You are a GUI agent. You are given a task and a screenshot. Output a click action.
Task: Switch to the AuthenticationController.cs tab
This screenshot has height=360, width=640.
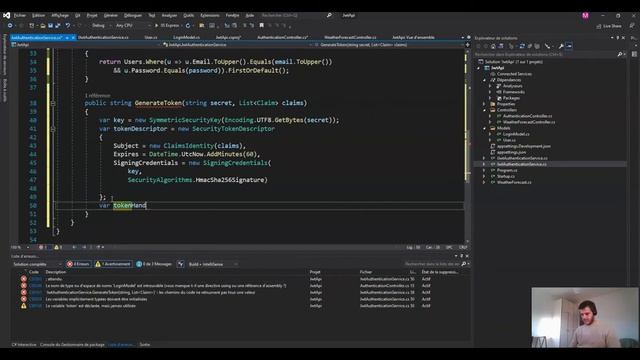(282, 37)
